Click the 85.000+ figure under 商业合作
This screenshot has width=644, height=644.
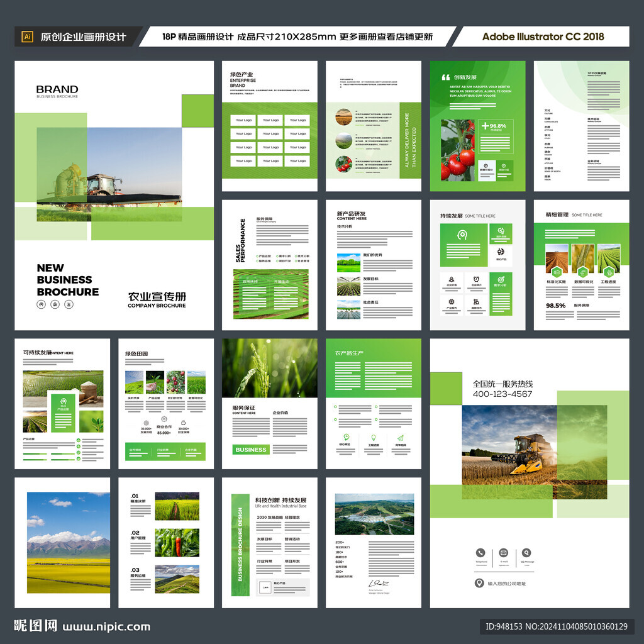(164, 433)
